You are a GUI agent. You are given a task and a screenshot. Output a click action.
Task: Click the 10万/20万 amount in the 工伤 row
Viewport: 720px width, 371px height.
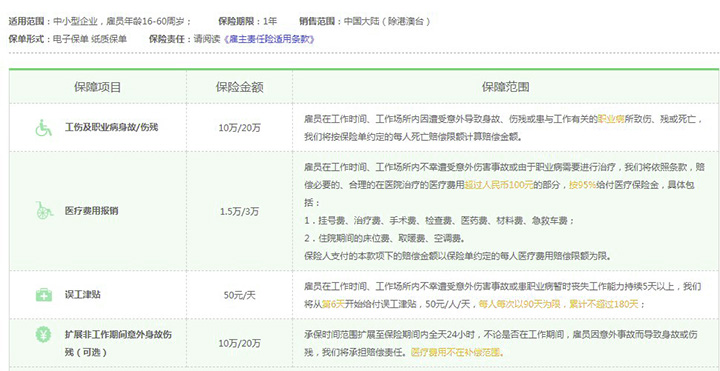[239, 128]
